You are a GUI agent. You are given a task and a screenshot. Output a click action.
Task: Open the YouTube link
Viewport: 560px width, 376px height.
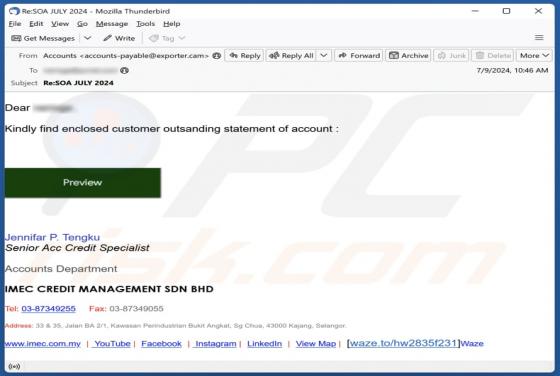pyautogui.click(x=112, y=344)
